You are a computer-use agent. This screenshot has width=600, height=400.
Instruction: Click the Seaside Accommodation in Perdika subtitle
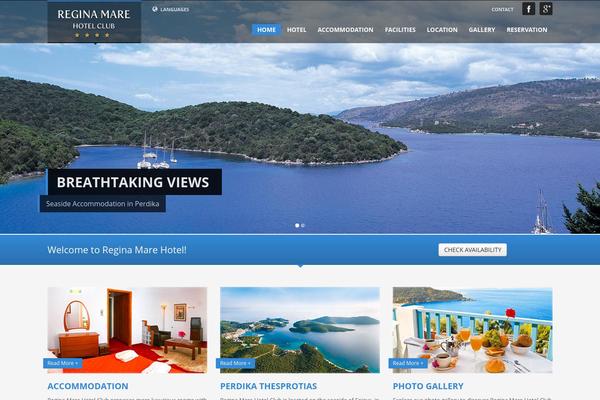(103, 204)
